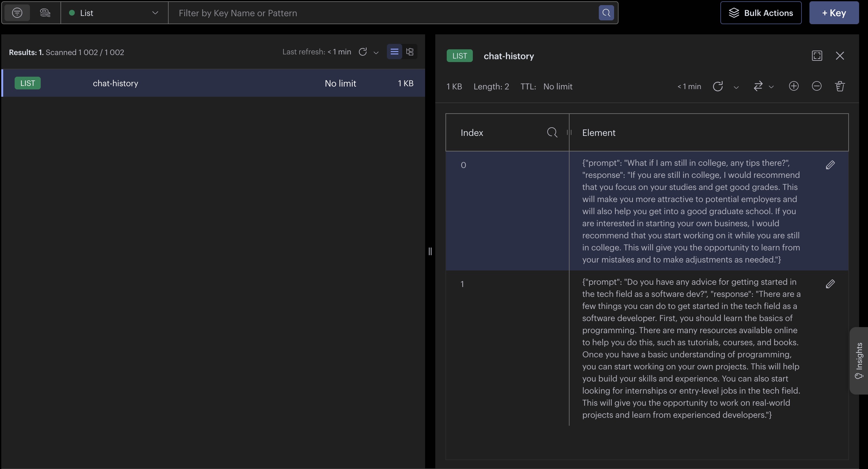Image resolution: width=868 pixels, height=469 pixels.
Task: Click the Redisearch index search mode icon
Action: pos(45,13)
